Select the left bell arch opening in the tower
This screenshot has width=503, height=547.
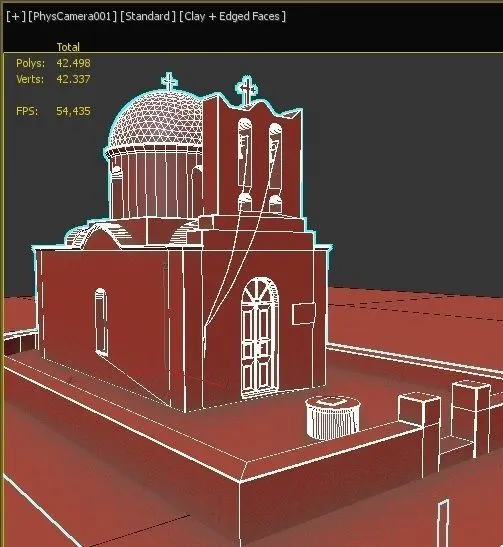pos(245,152)
